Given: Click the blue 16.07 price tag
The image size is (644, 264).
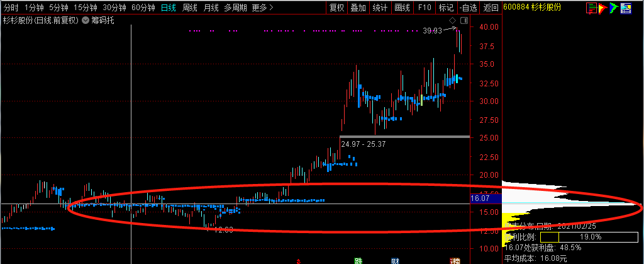Looking at the screenshot, I should tap(486, 198).
